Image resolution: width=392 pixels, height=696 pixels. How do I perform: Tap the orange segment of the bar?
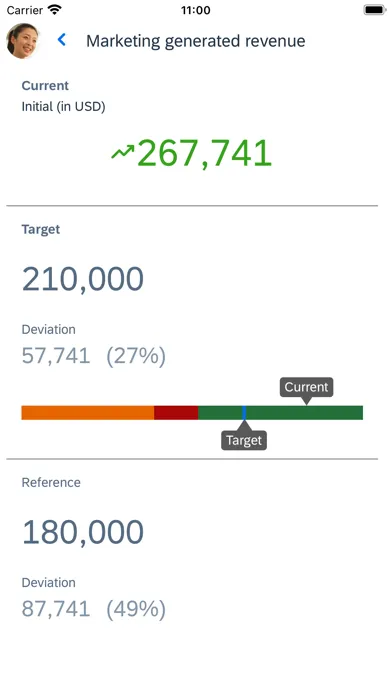click(87, 412)
